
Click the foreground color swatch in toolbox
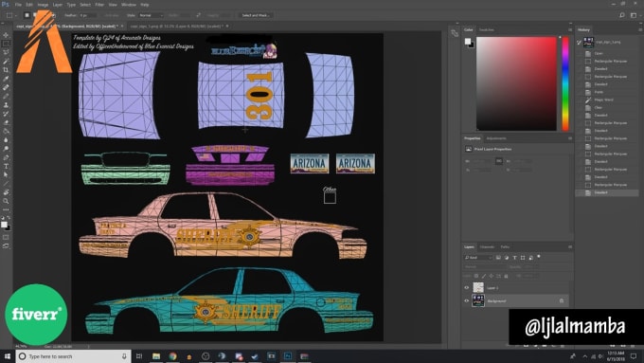tap(4, 225)
